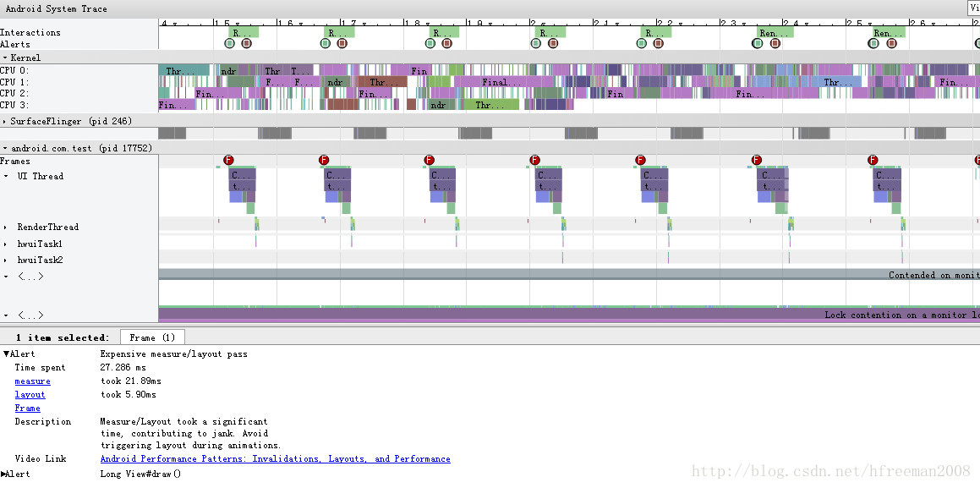Expand the hwuiTask2 track

pyautogui.click(x=6, y=260)
